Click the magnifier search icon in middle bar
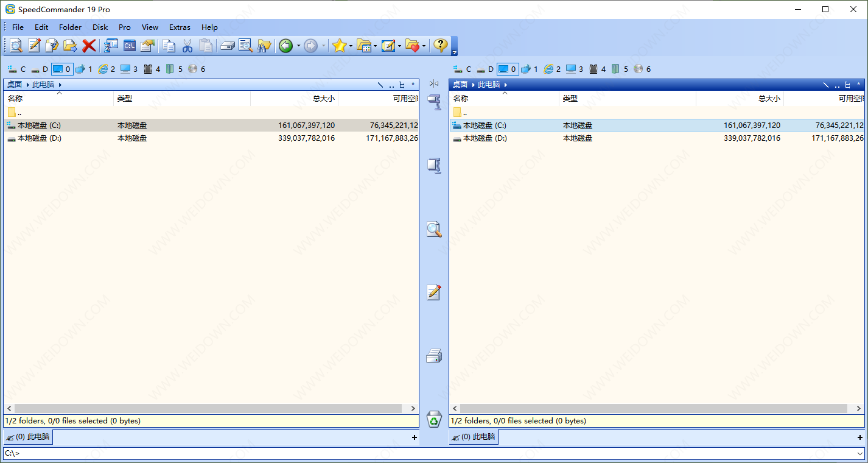868x463 pixels. coord(434,230)
